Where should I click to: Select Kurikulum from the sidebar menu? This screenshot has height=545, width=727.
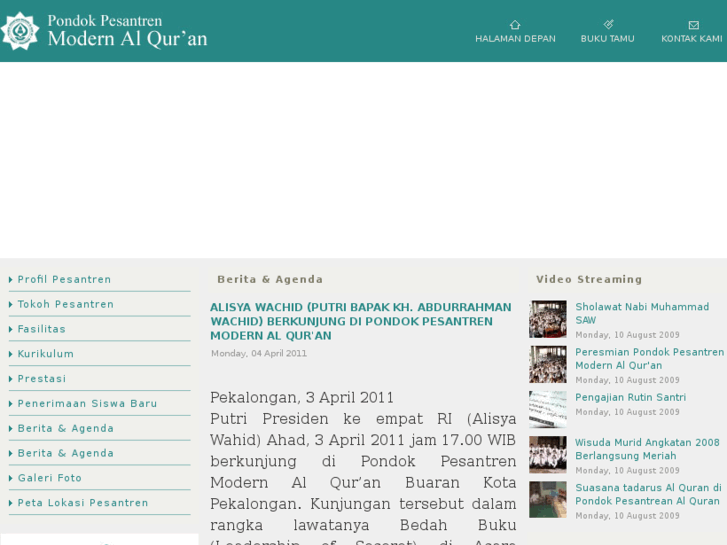click(45, 354)
